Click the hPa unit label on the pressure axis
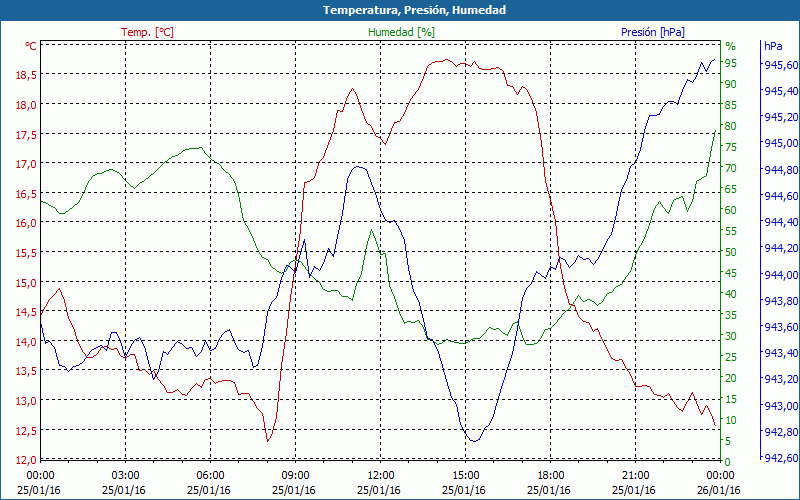Viewport: 800px width, 500px height. [x=773, y=46]
